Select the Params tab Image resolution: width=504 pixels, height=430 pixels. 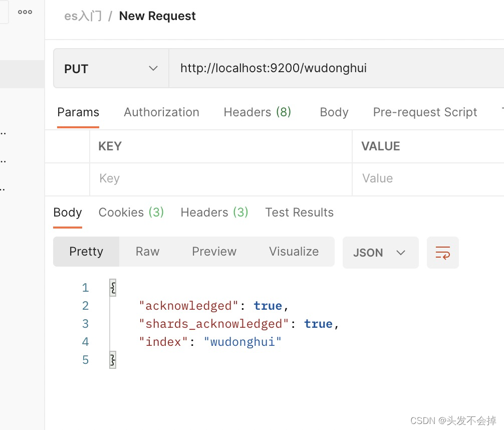click(78, 112)
